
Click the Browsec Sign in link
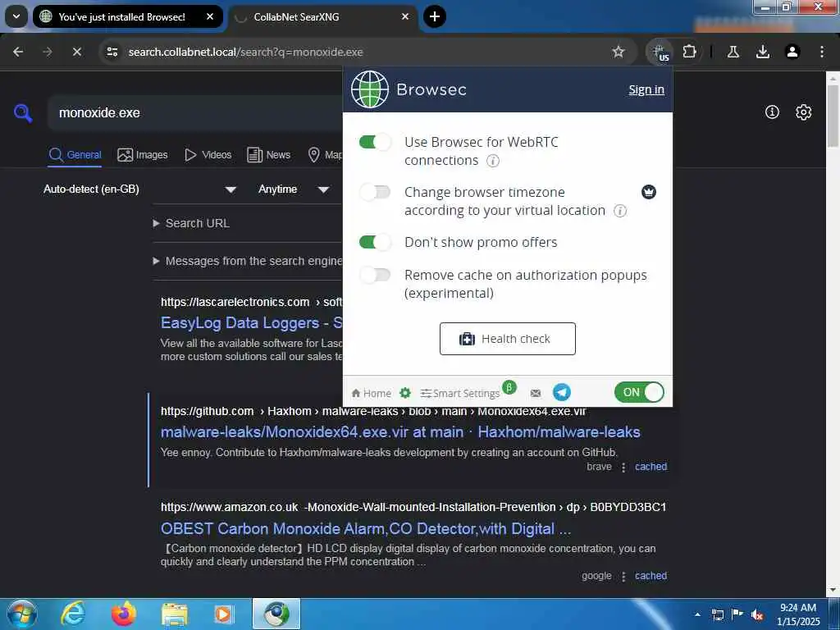point(646,89)
